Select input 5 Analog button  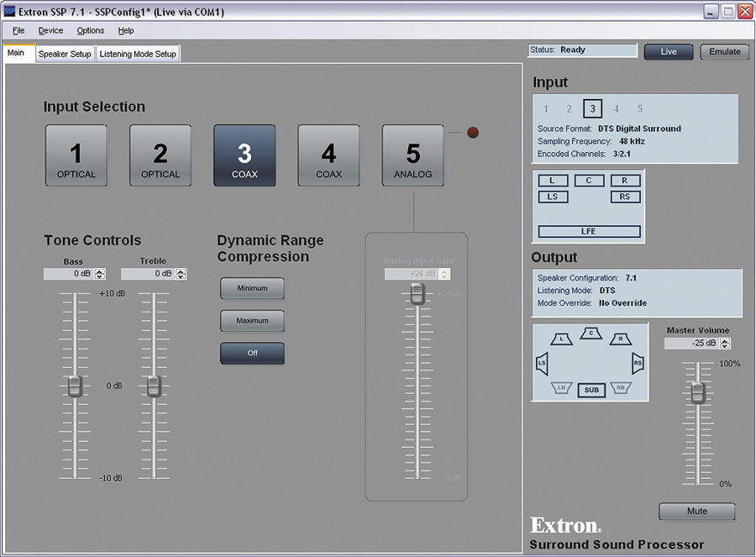tap(412, 155)
